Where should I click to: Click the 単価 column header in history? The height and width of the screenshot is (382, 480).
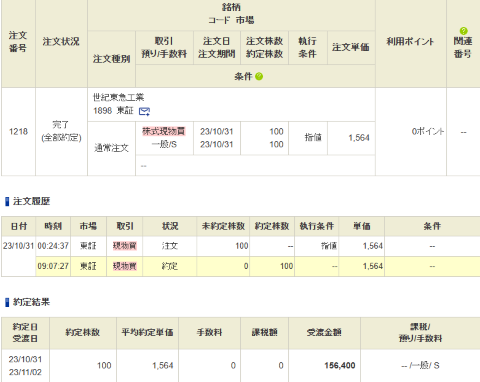point(362,226)
